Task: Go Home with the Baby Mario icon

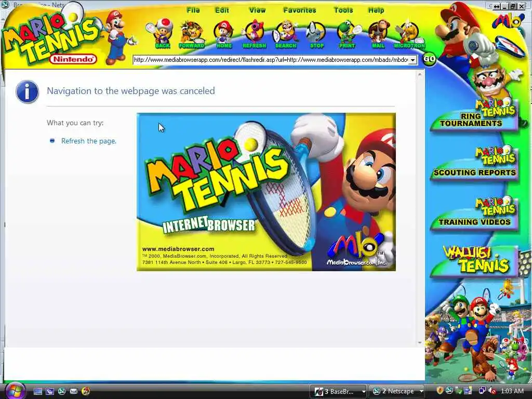Action: (223, 34)
